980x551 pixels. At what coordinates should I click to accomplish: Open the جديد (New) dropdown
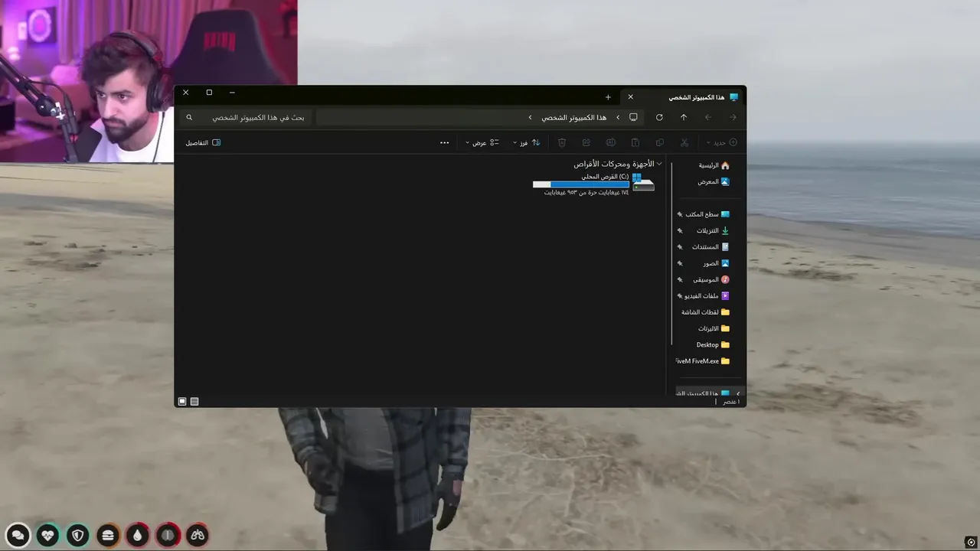(722, 143)
